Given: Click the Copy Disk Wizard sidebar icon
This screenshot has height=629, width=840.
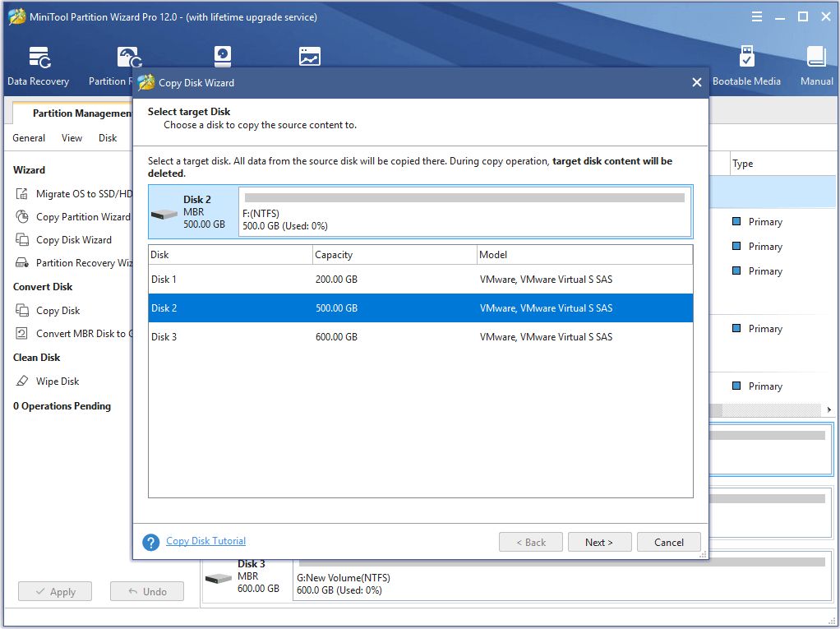Looking at the screenshot, I should (21, 239).
